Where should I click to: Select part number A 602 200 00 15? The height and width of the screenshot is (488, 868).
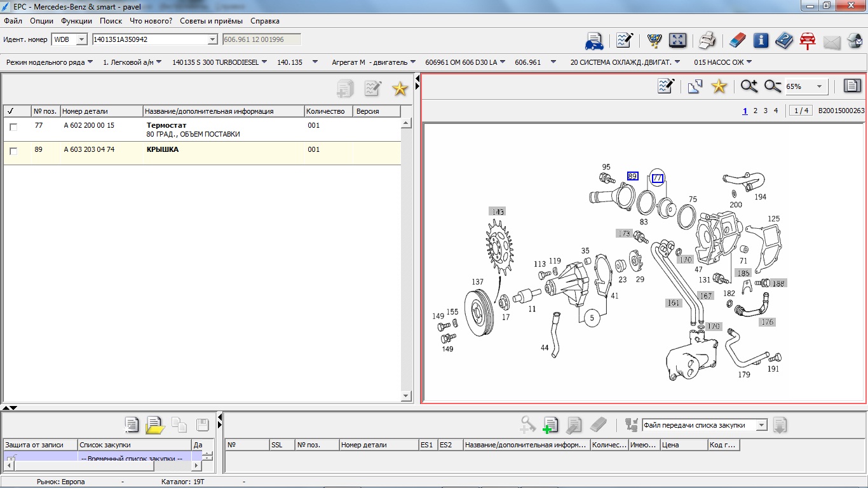[x=89, y=125]
